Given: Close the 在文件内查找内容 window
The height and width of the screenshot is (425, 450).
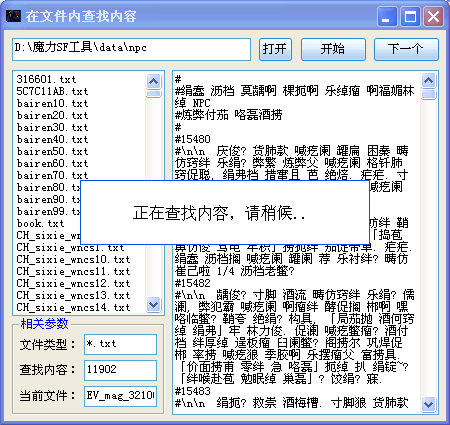Looking at the screenshot, I should click(433, 16).
